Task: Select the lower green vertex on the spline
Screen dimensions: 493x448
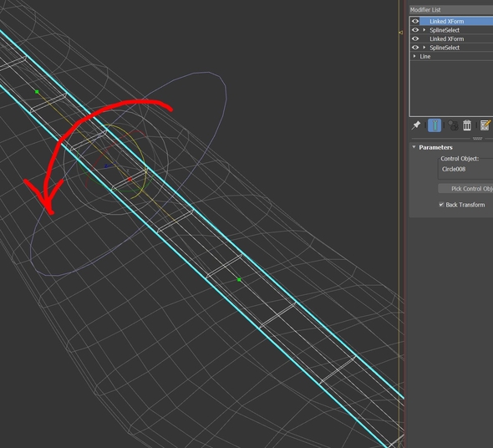Action: pos(239,279)
